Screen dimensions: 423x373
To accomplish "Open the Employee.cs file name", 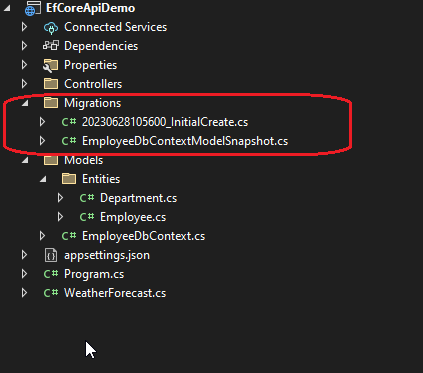I will click(x=133, y=217).
